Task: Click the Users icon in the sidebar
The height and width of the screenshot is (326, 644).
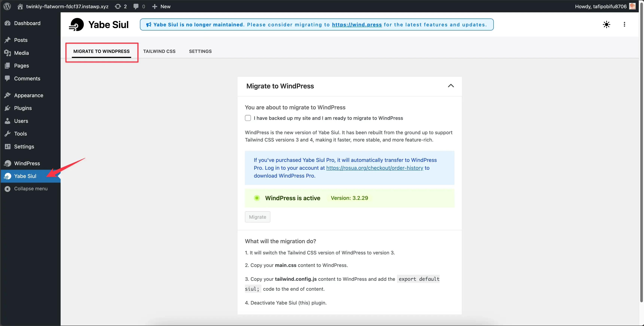Action: click(8, 121)
